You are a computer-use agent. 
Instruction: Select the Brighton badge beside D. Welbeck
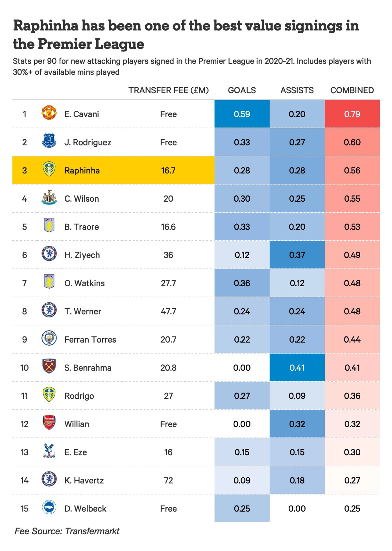[x=49, y=507]
